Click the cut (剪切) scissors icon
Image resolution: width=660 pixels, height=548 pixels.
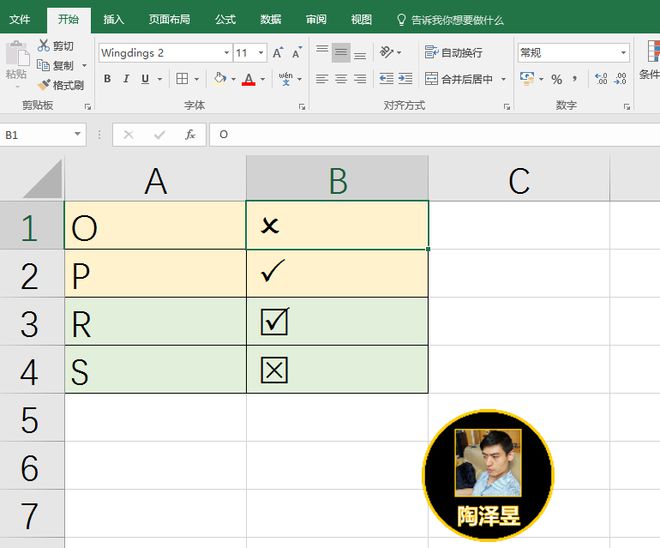[x=44, y=46]
